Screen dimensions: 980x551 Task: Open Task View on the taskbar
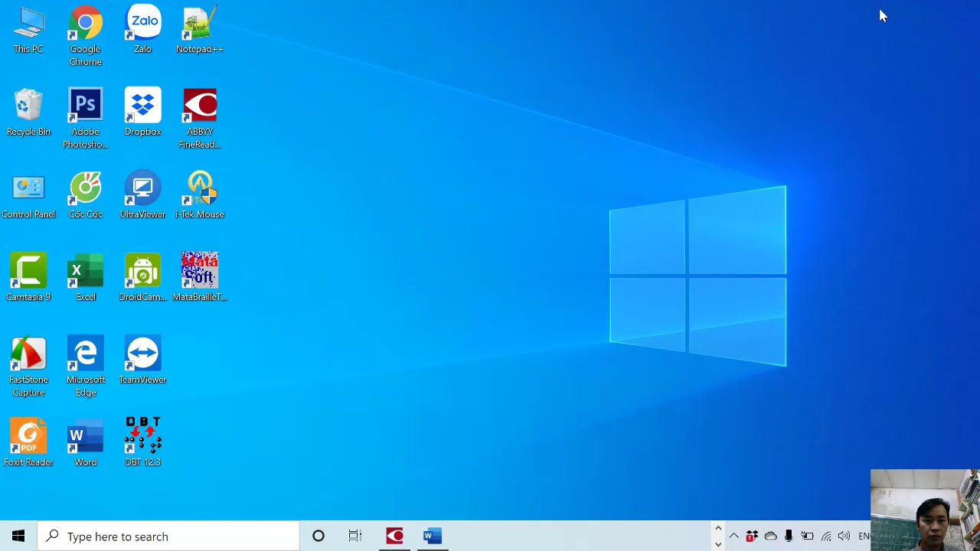coord(354,536)
